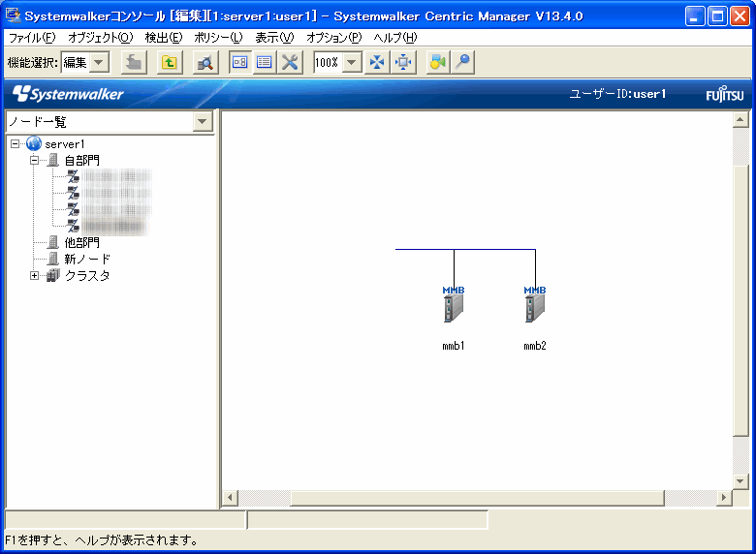Click the fit-to-window arrows-inward icon
The image size is (756, 554).
tap(377, 62)
